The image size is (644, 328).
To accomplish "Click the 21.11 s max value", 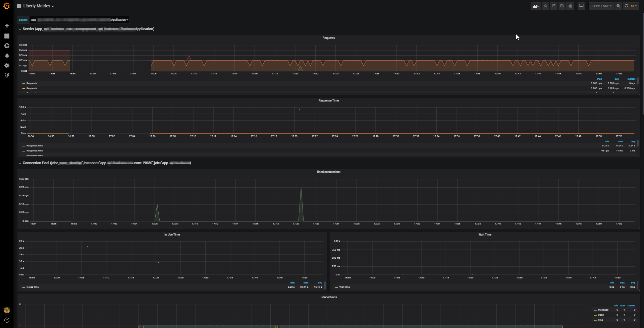I will tap(304, 287).
